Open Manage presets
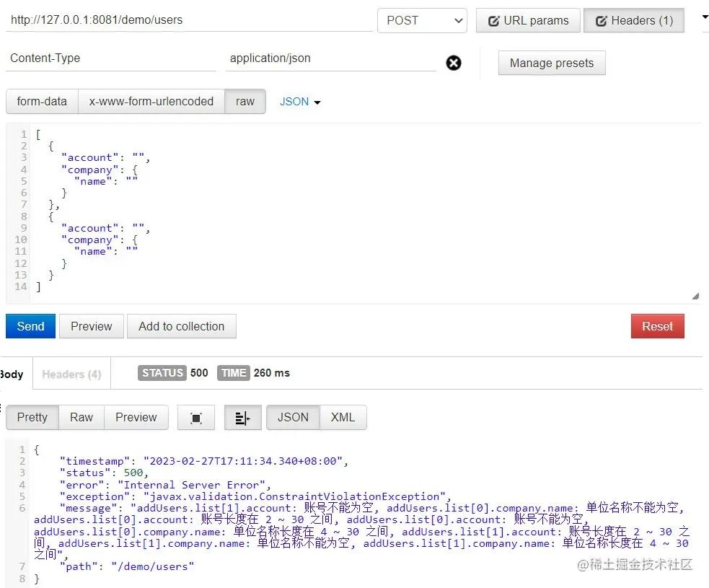 [x=551, y=63]
